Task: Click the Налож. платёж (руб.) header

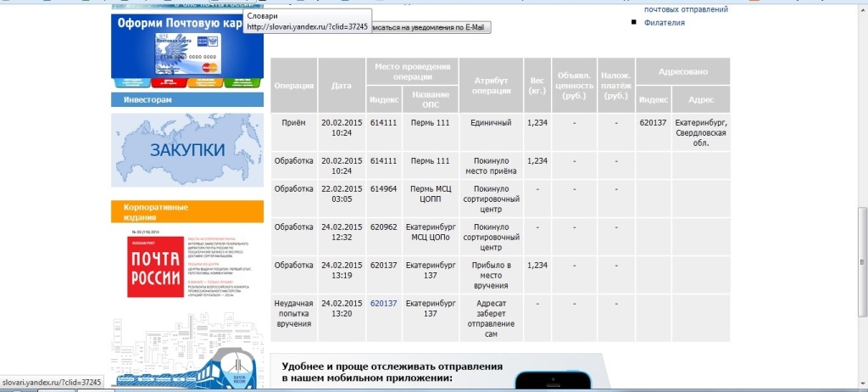Action: [616, 86]
